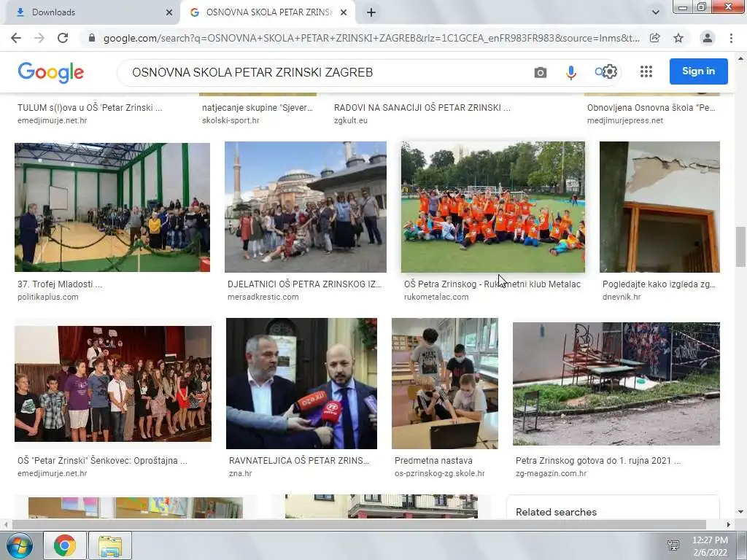Open the RAVNATELJICA OŠ PETAR ZRINSKI image
The width and height of the screenshot is (747, 560).
(x=301, y=384)
